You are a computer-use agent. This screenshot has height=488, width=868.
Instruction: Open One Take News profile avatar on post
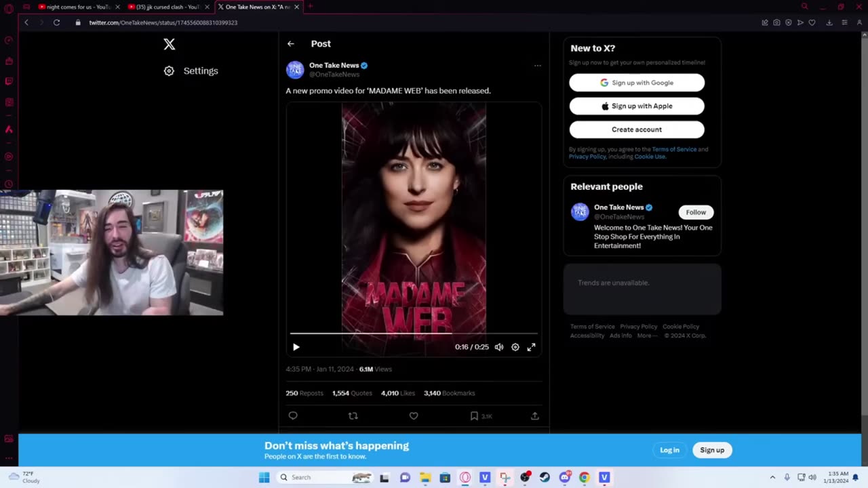[295, 70]
